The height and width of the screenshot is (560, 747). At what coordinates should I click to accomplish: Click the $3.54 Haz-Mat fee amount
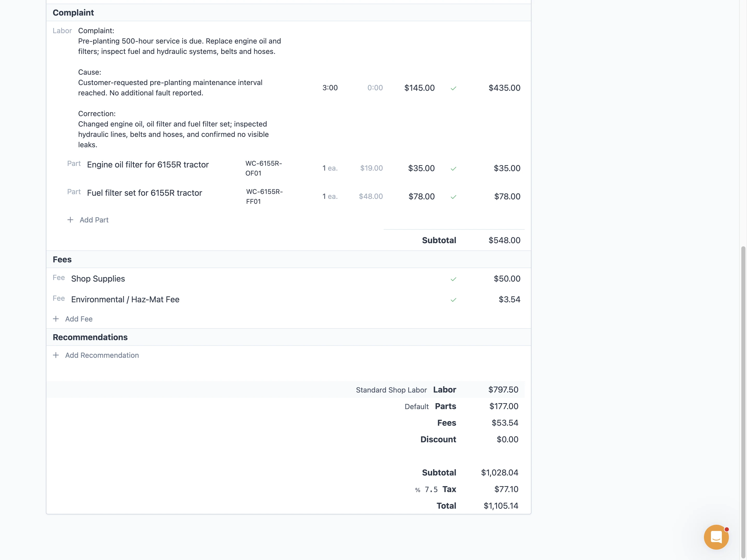[509, 299]
